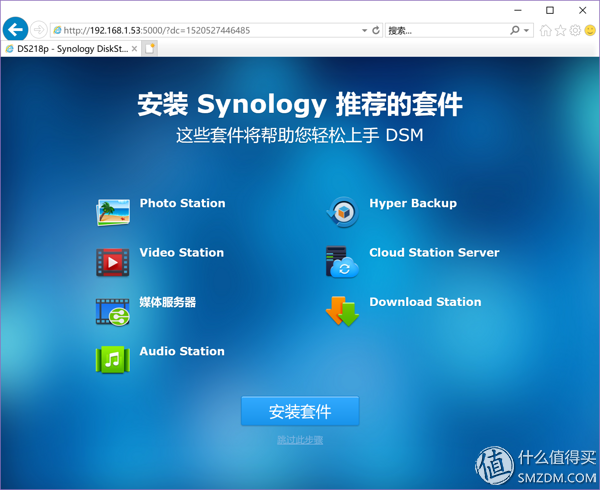Click the magnifier search icon in the search box
This screenshot has width=600, height=490.
515,30
